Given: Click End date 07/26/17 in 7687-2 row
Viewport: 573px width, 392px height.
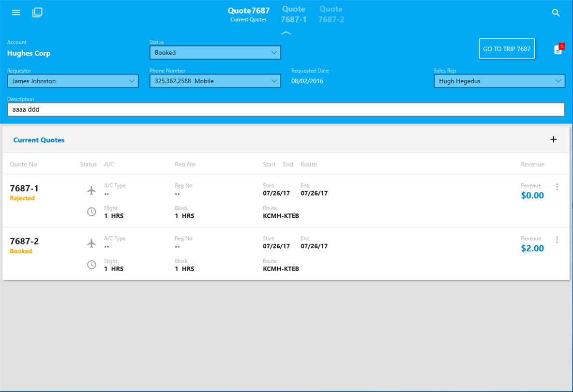Looking at the screenshot, I should (x=314, y=246).
